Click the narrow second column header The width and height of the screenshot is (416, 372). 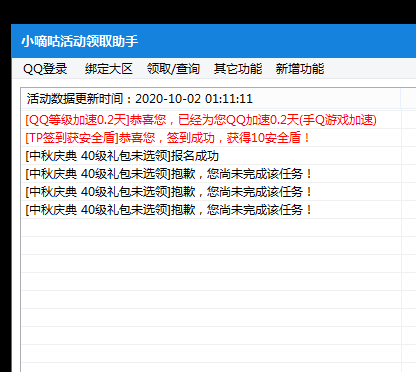(x=408, y=99)
